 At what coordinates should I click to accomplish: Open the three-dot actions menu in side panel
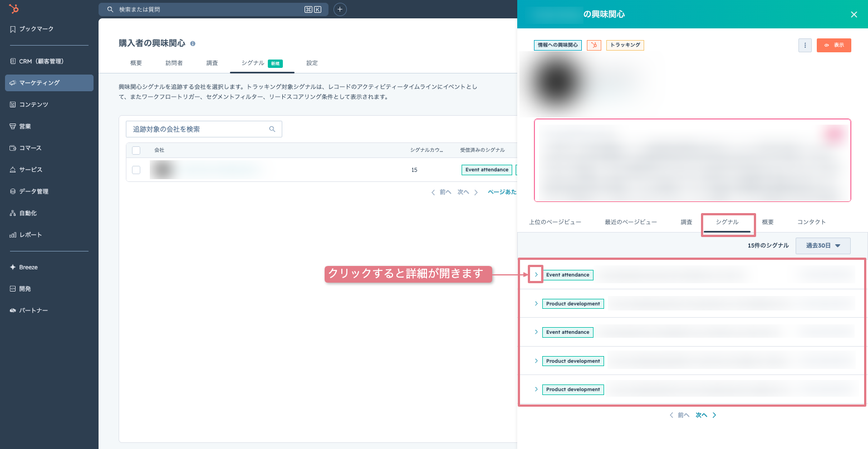point(805,45)
